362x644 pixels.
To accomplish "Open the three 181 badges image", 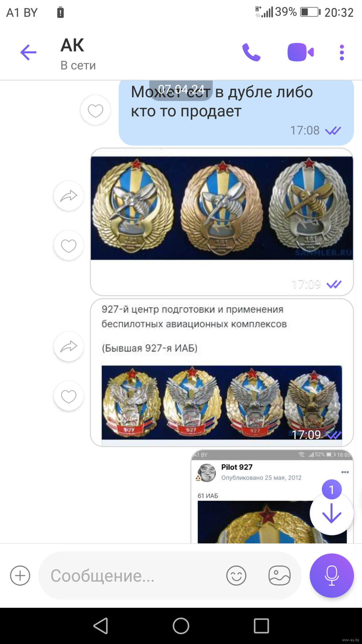I will (x=222, y=208).
